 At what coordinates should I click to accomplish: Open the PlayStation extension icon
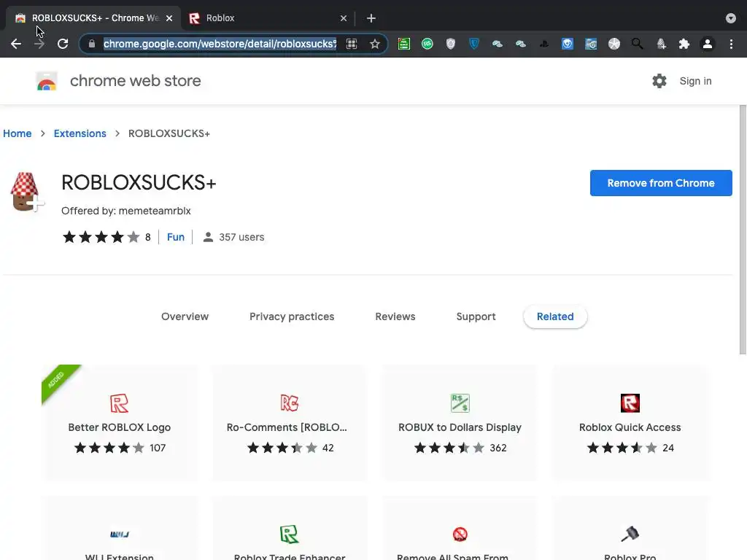[544, 44]
